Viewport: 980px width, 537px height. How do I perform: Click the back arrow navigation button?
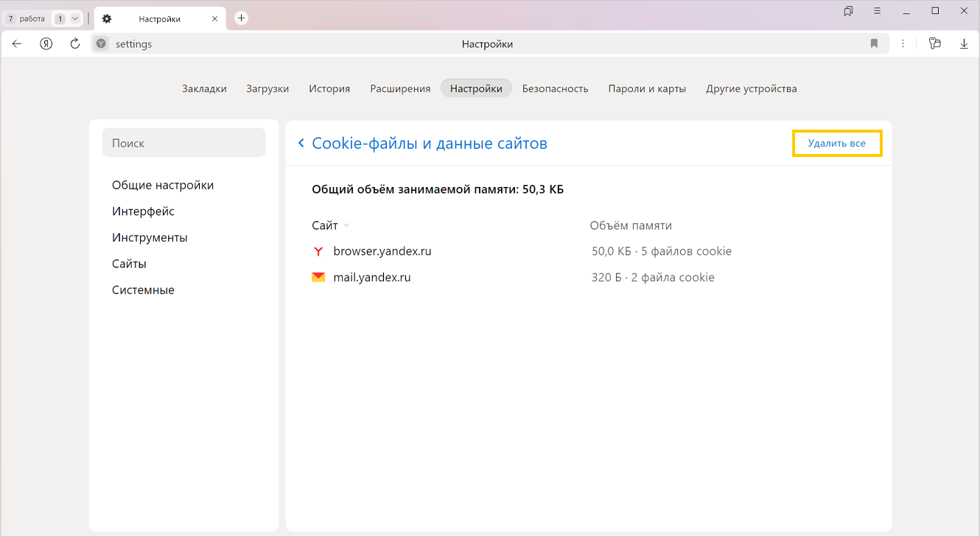pyautogui.click(x=17, y=44)
